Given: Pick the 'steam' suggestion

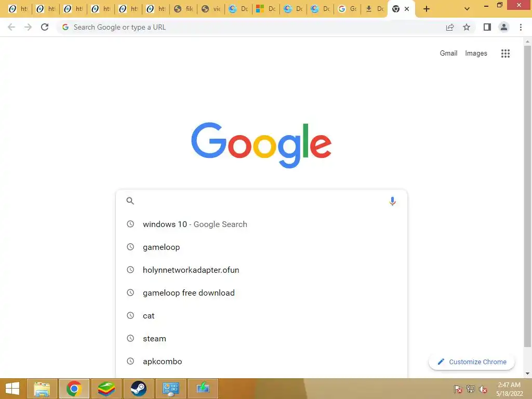Looking at the screenshot, I should tap(261, 338).
